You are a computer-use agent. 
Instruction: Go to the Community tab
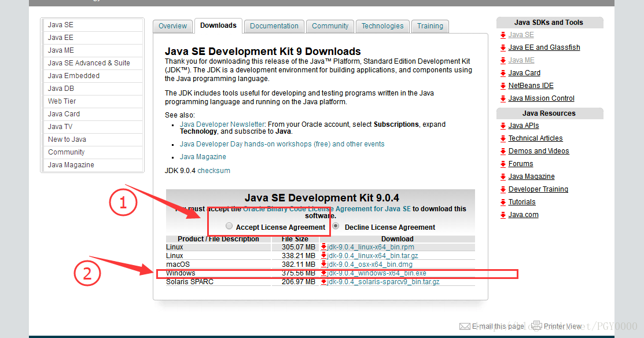(330, 26)
